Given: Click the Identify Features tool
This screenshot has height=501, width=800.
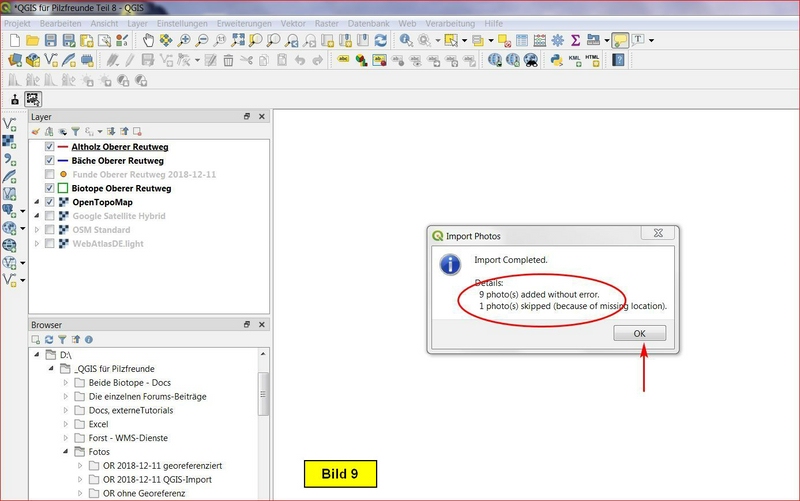Looking at the screenshot, I should (407, 40).
